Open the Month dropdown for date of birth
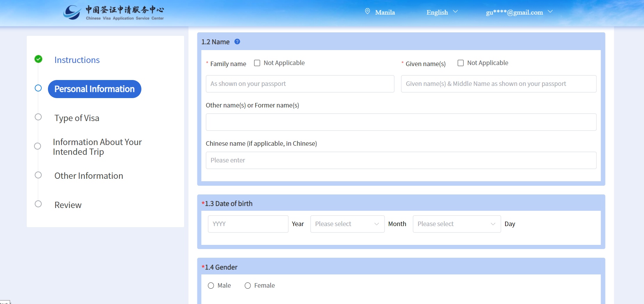 347,224
